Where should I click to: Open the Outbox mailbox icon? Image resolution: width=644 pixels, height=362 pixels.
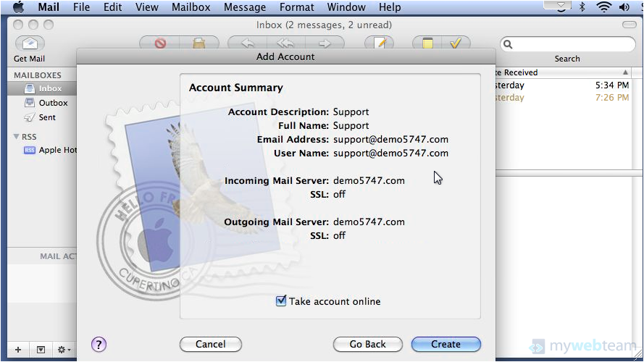30,103
